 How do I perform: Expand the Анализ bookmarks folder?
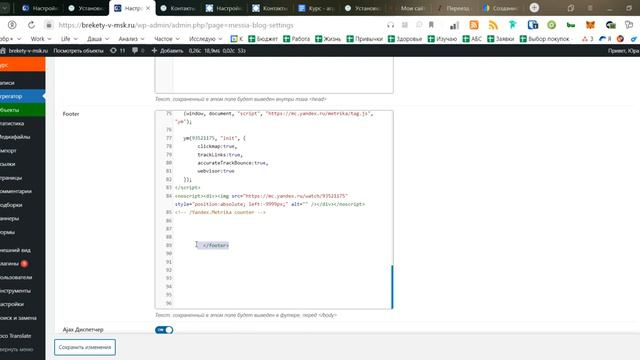pos(131,39)
